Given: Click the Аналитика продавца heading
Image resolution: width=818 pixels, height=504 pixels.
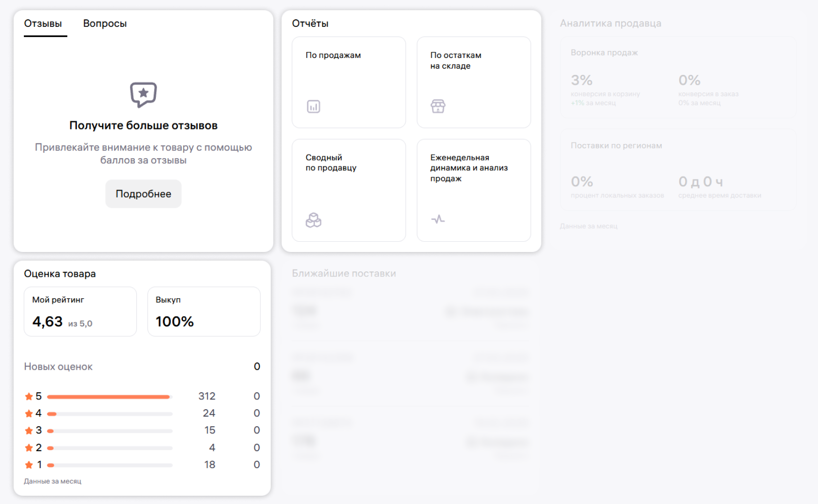Looking at the screenshot, I should point(611,23).
